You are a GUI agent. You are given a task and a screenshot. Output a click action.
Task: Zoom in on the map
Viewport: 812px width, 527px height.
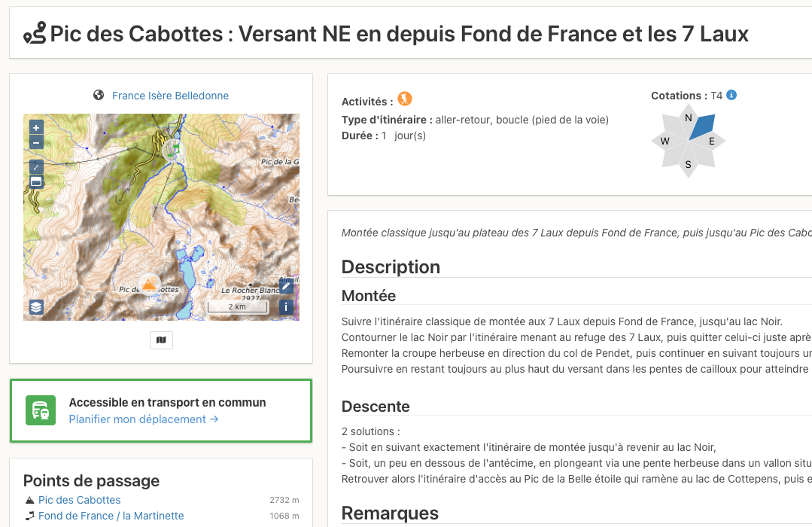(x=35, y=126)
